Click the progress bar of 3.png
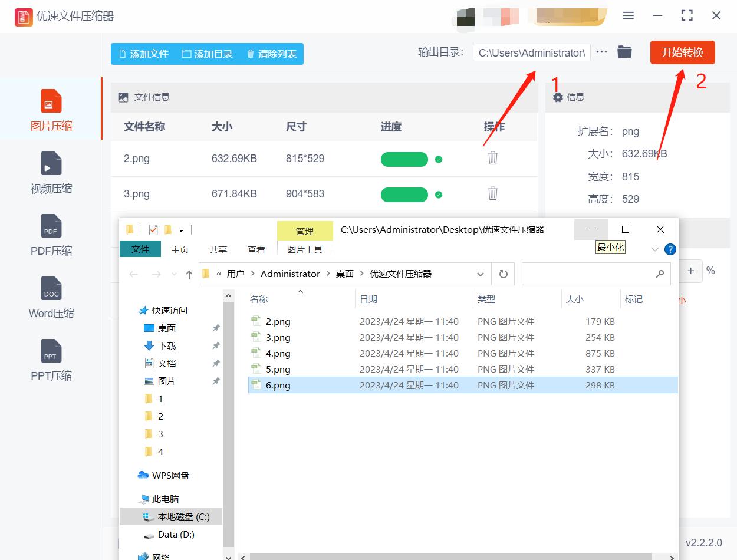This screenshot has height=560, width=737. [404, 195]
